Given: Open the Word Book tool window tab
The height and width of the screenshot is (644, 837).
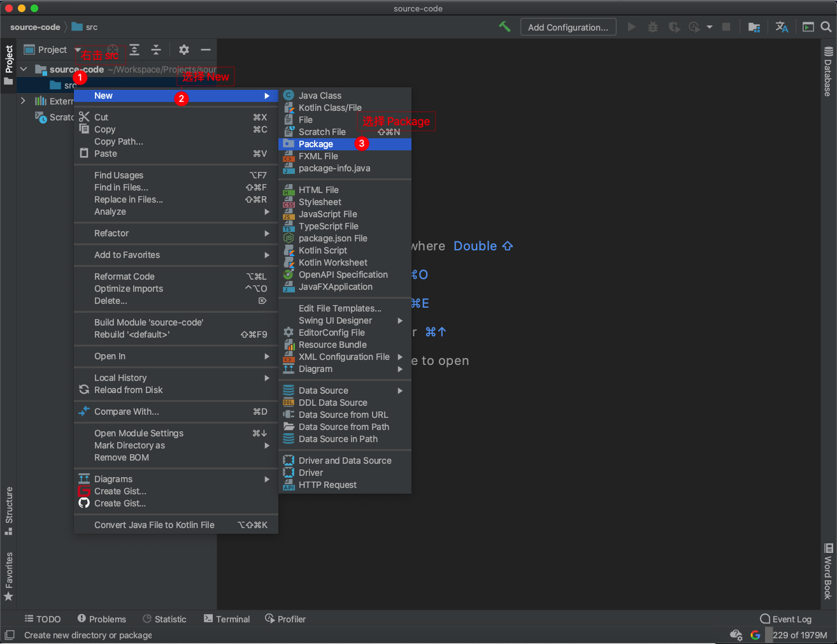Looking at the screenshot, I should coord(828,571).
